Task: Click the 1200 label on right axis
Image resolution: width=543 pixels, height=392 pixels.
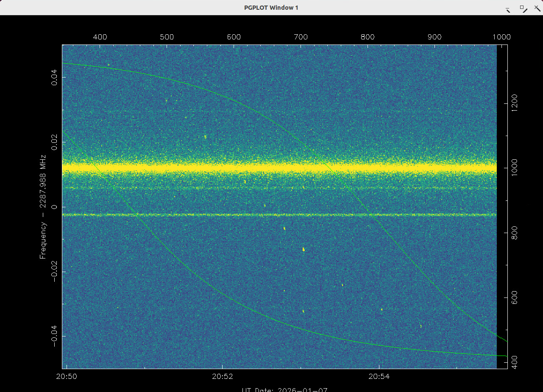Action: [x=514, y=103]
